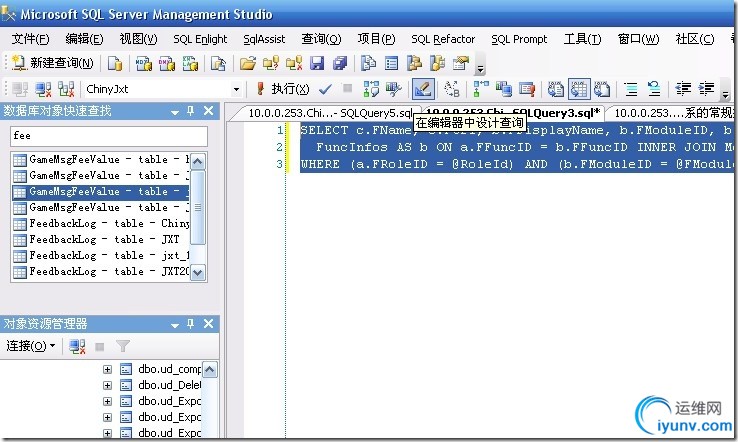Toggle Include Actual Execution Plan
Screen dimensions: 738x442
click(x=481, y=89)
